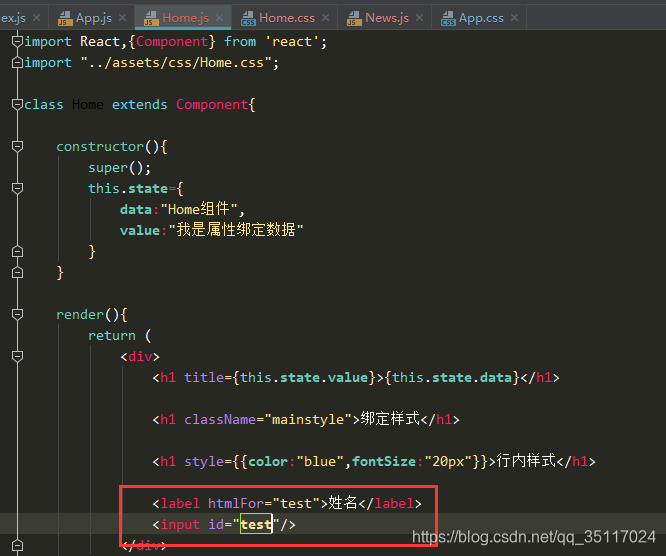Click the JS file icon on News.js tab
The width and height of the screenshot is (666, 556).
[354, 19]
